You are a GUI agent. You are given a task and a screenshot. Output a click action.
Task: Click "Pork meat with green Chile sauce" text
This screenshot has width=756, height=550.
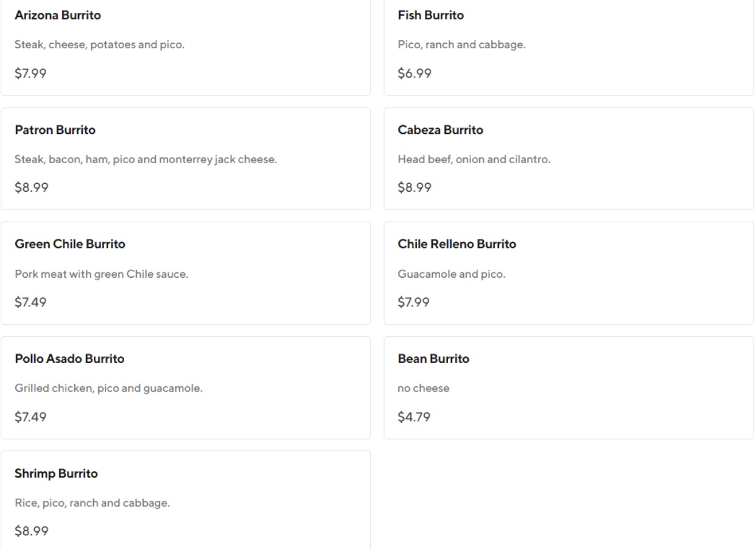pyautogui.click(x=101, y=274)
